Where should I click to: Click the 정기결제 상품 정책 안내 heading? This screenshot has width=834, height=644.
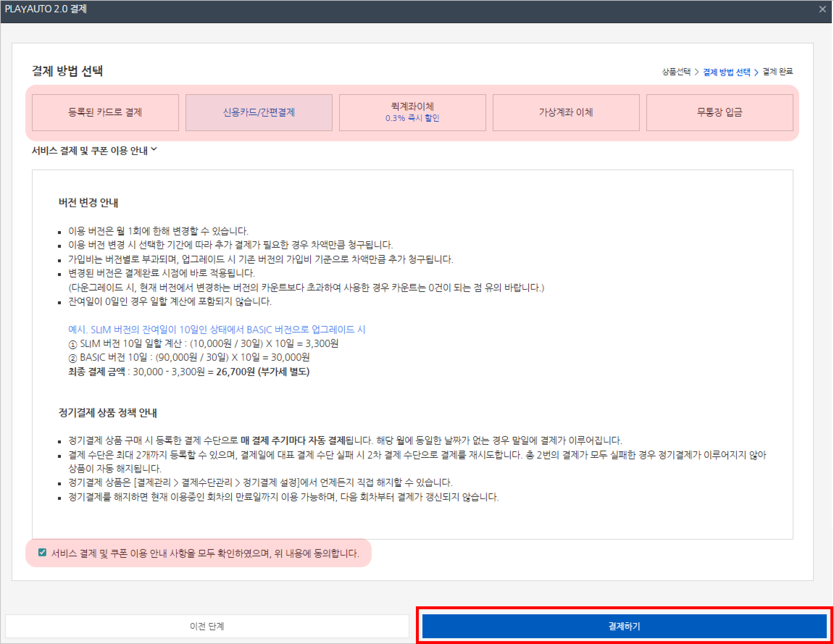(x=107, y=413)
